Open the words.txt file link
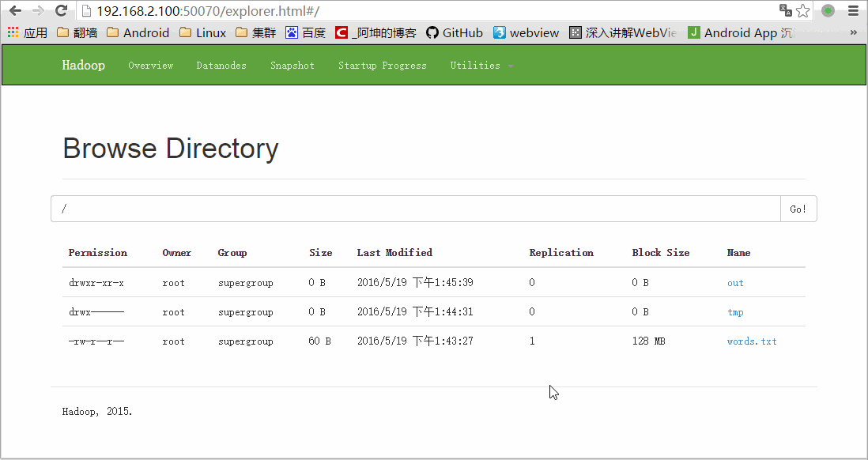 (751, 341)
